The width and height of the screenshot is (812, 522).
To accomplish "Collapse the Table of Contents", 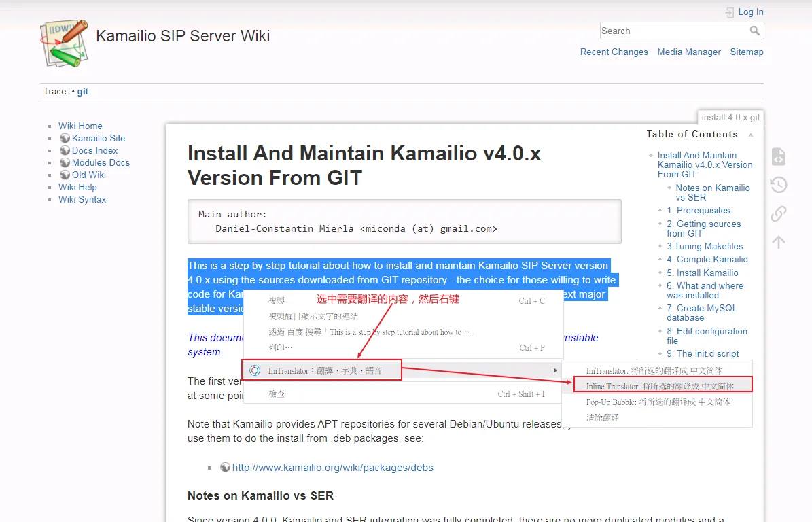I will click(x=751, y=135).
